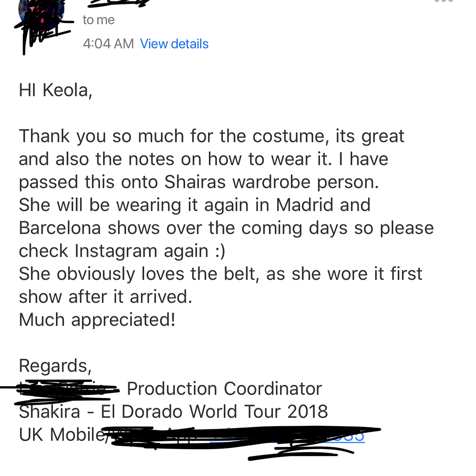
Task: Click the 4:04 AM timestamp
Action: coord(108,44)
